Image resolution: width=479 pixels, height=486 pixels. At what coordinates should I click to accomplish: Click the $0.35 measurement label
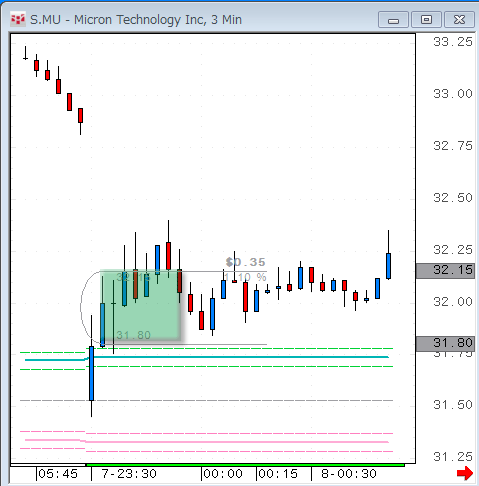245,262
